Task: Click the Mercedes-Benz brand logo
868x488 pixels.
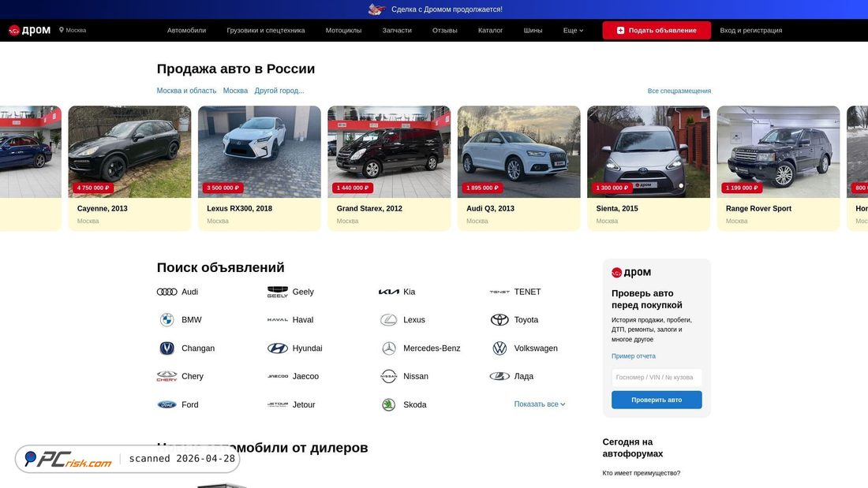Action: 388,348
